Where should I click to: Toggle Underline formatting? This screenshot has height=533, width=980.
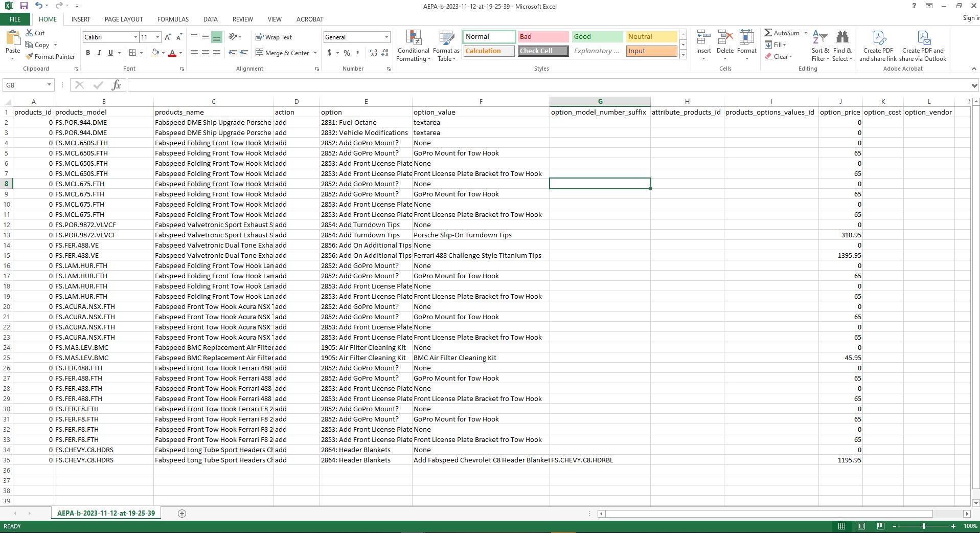pyautogui.click(x=110, y=53)
